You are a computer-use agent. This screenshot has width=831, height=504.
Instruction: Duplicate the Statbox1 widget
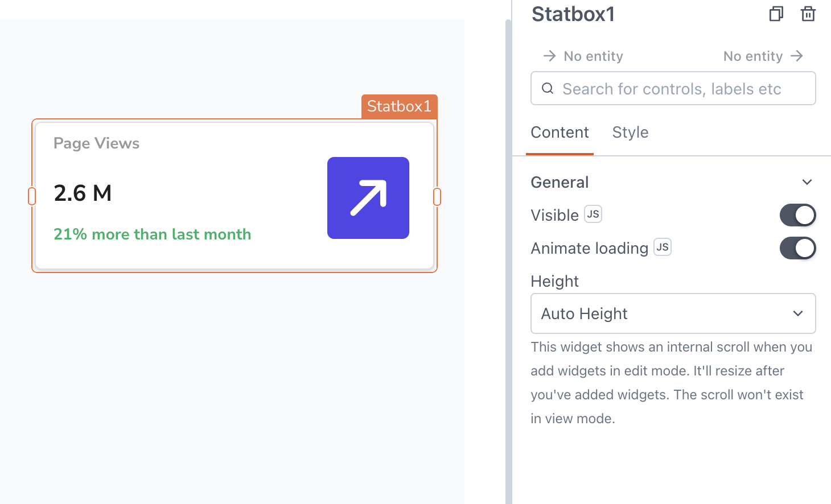[x=776, y=14]
